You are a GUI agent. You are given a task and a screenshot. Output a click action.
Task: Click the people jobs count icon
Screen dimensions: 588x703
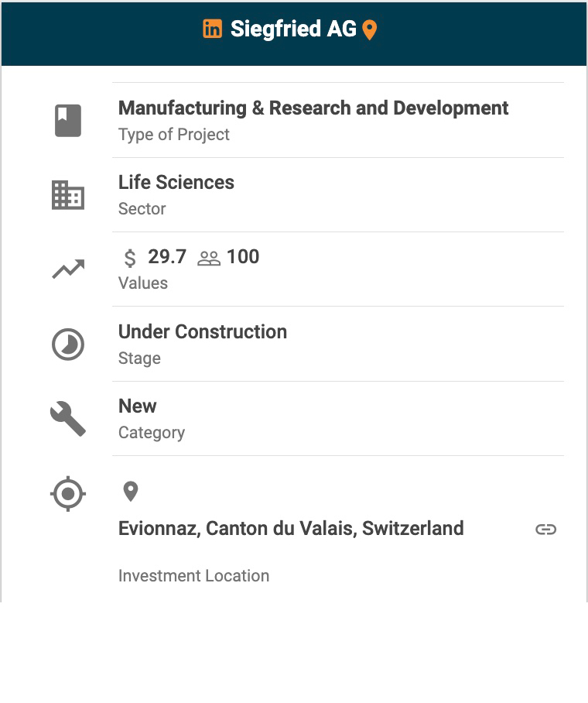(x=209, y=258)
